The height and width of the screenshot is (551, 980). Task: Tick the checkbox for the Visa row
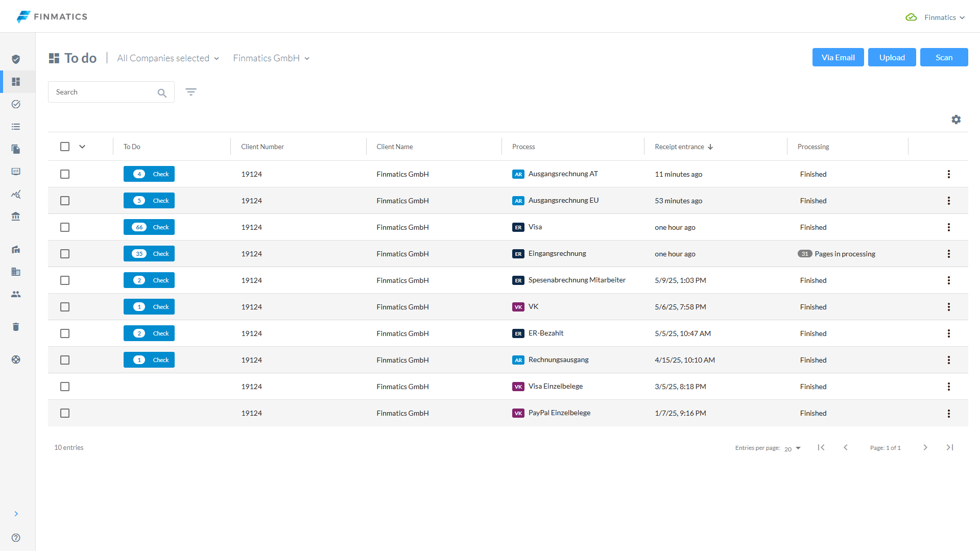pos(65,227)
